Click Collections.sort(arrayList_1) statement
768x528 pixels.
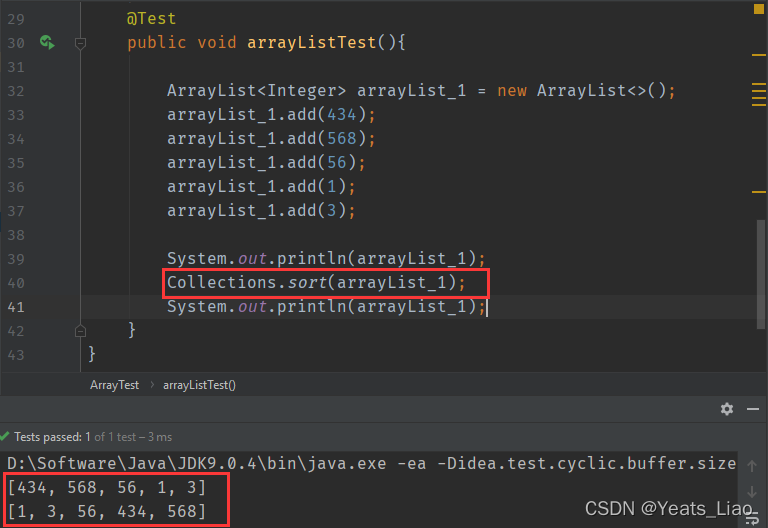coord(316,283)
